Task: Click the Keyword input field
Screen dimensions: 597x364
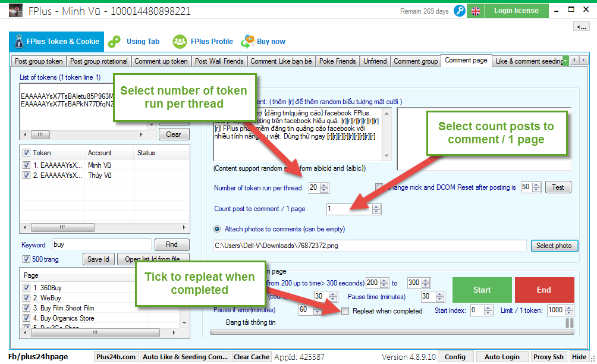Action: point(102,244)
